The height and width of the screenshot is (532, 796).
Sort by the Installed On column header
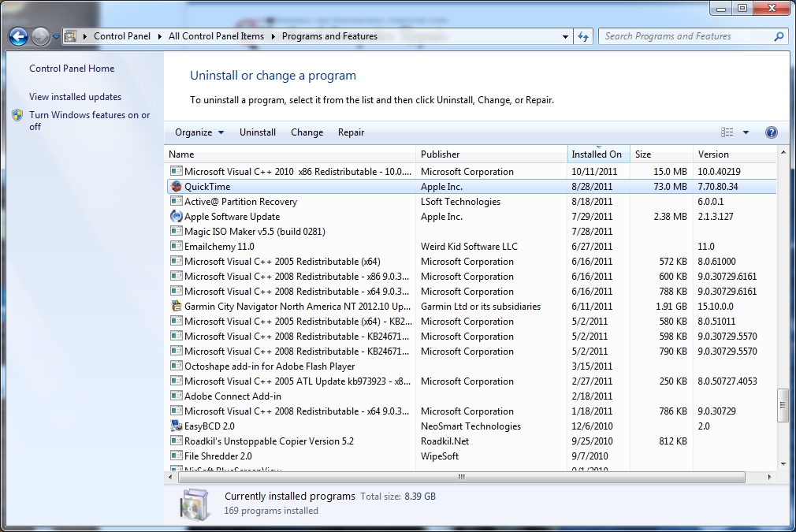point(597,154)
